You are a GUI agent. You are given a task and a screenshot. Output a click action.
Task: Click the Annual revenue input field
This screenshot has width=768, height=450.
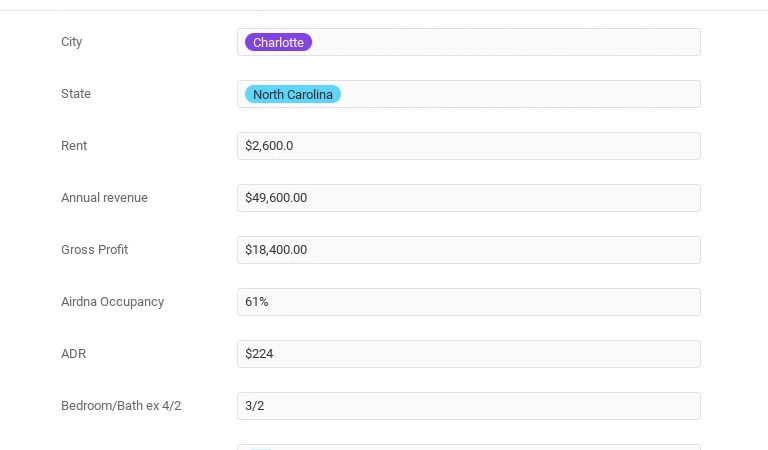click(468, 198)
